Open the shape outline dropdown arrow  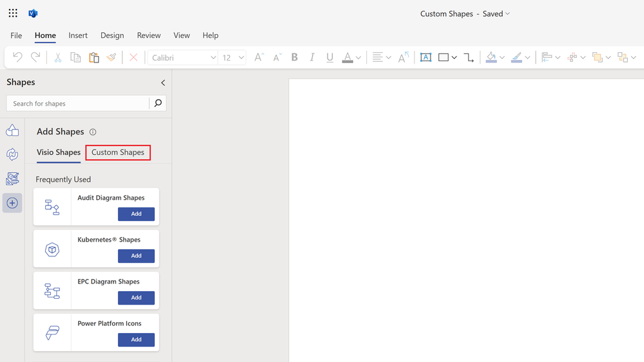(528, 57)
